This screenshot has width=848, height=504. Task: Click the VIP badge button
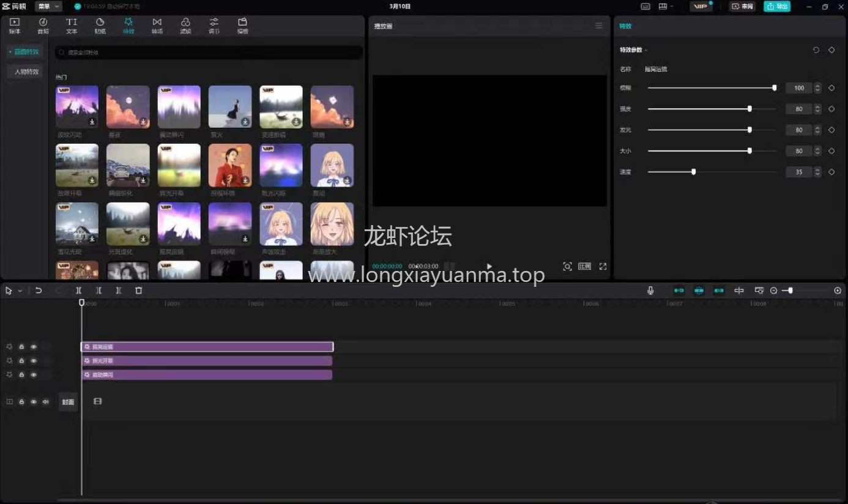tap(701, 7)
